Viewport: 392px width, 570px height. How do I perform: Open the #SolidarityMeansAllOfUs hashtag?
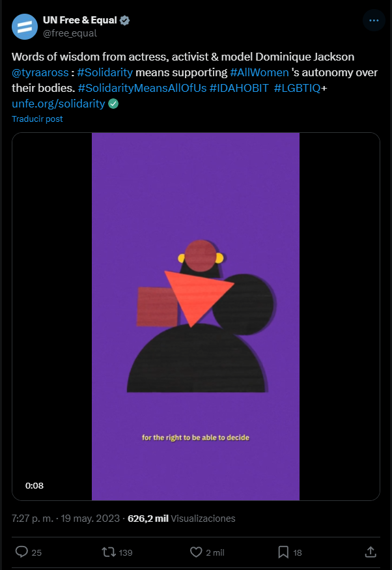point(142,88)
